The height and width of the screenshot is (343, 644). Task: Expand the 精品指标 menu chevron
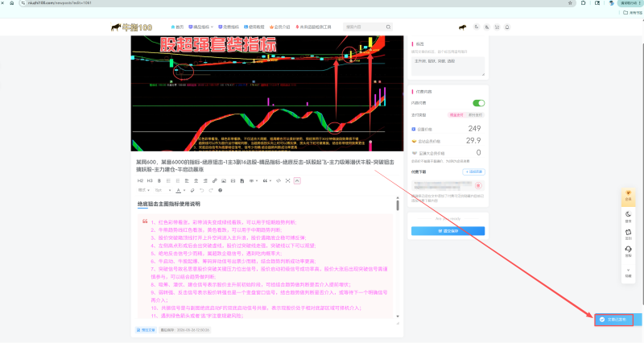coord(212,27)
